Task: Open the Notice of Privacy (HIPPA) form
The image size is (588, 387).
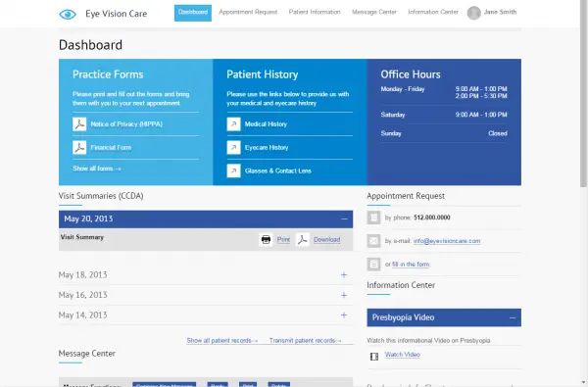Action: click(x=126, y=124)
